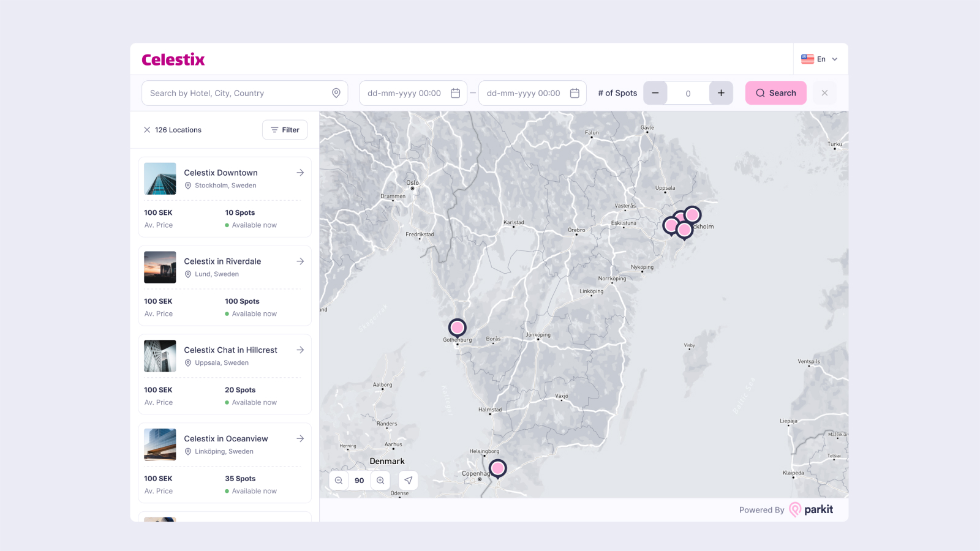Click the Lund, Sweden location text
This screenshot has width=980, height=551.
pyautogui.click(x=217, y=274)
